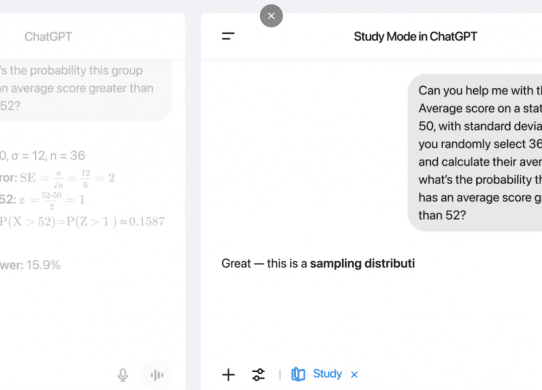Tap the microphone icon in ChatGPT panel
This screenshot has width=542, height=390.
point(123,375)
